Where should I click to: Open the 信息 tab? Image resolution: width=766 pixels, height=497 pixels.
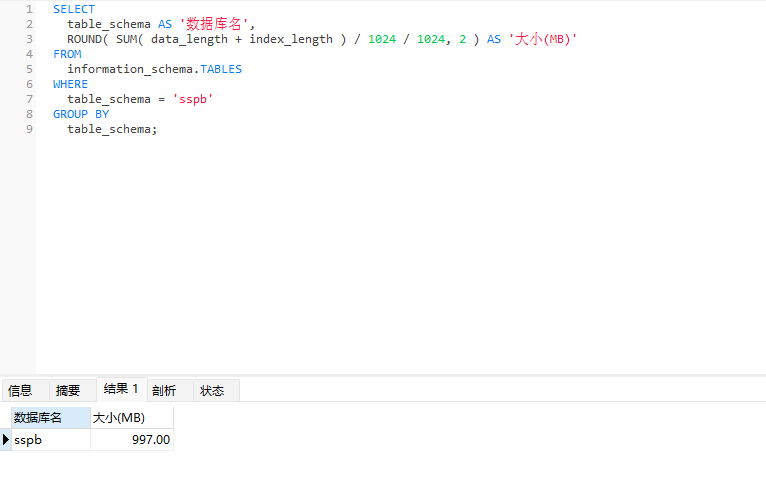[25, 390]
